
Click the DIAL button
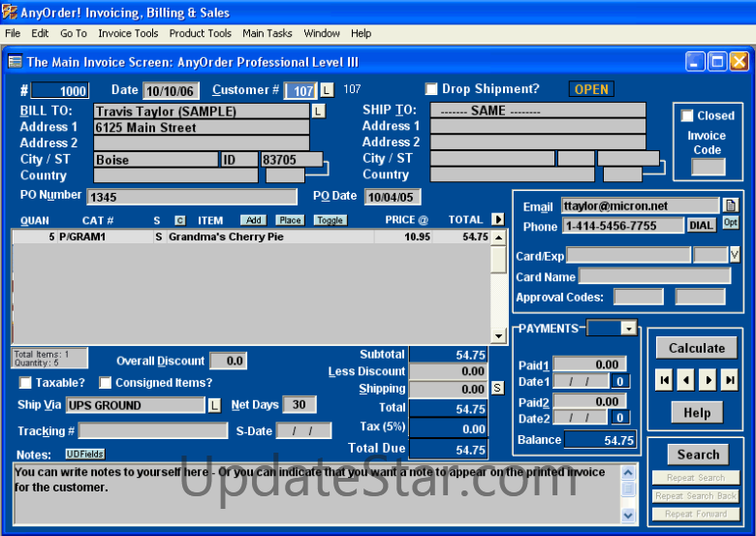(x=701, y=225)
